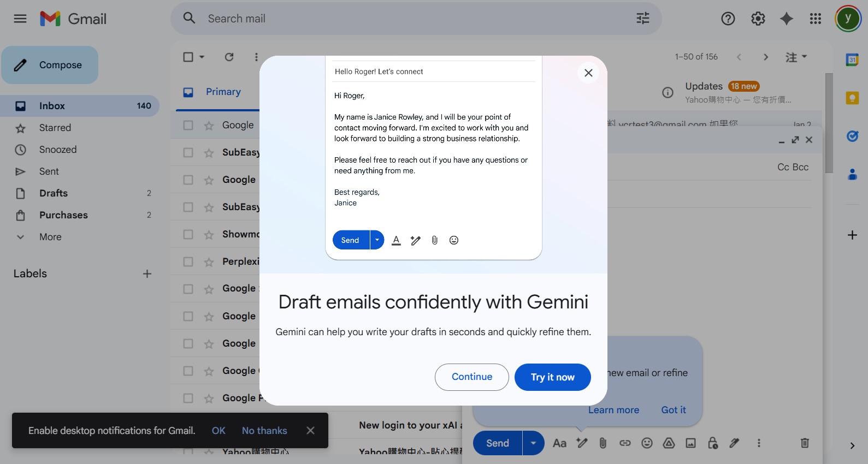Click Try it now button
The width and height of the screenshot is (868, 464).
point(553,377)
